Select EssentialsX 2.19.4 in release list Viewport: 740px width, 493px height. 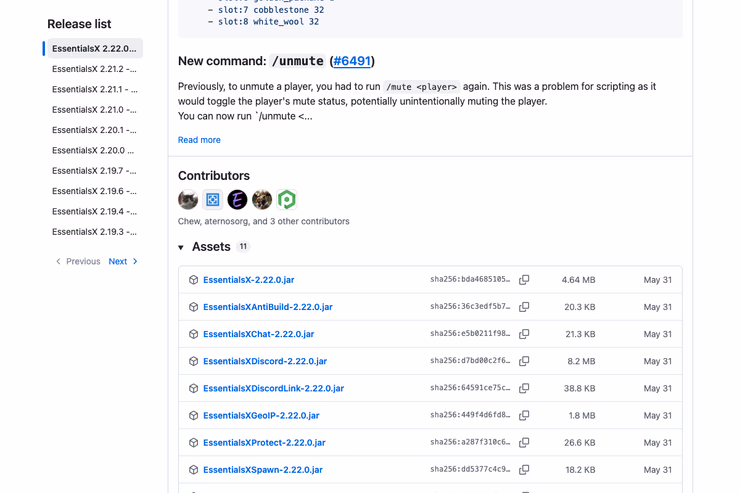tap(95, 211)
